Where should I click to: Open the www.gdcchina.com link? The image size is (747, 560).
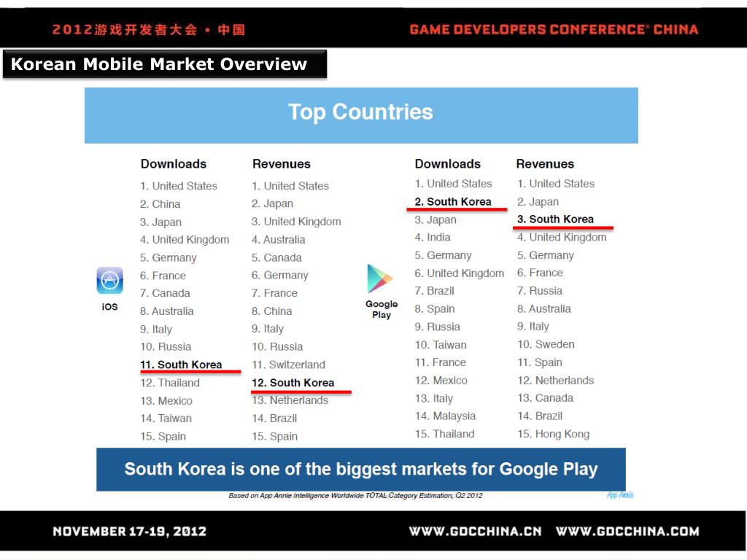click(x=627, y=532)
